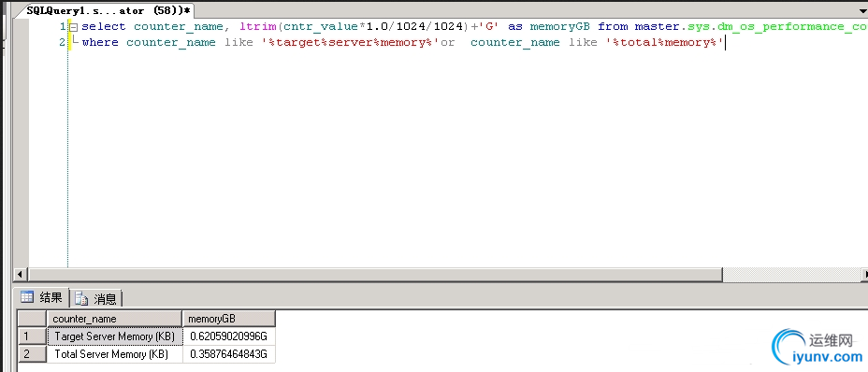868x372 pixels.
Task: Click the 0.62059020996G value cell
Action: coord(229,336)
